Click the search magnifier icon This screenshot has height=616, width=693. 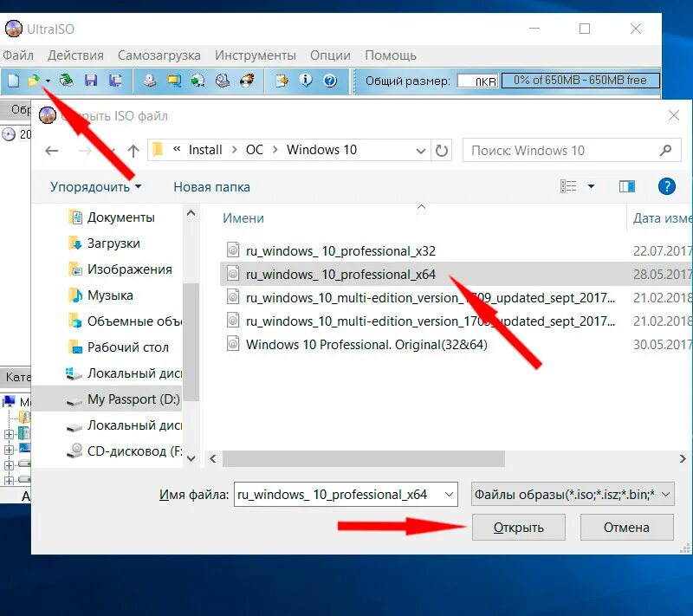pyautogui.click(x=665, y=151)
